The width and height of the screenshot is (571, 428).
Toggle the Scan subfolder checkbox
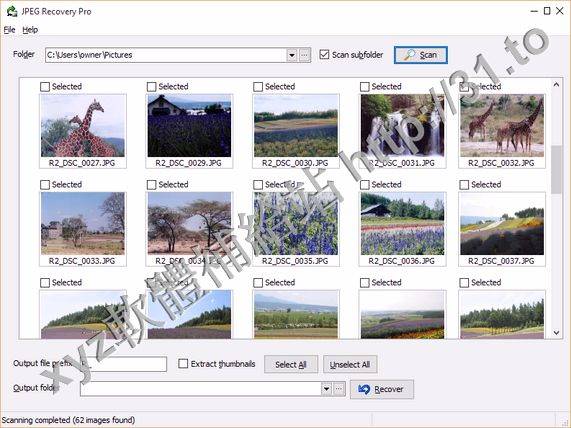[x=324, y=55]
